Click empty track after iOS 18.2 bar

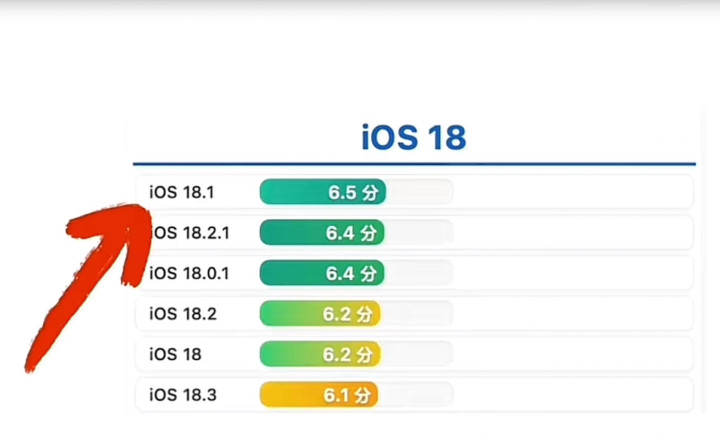417,314
